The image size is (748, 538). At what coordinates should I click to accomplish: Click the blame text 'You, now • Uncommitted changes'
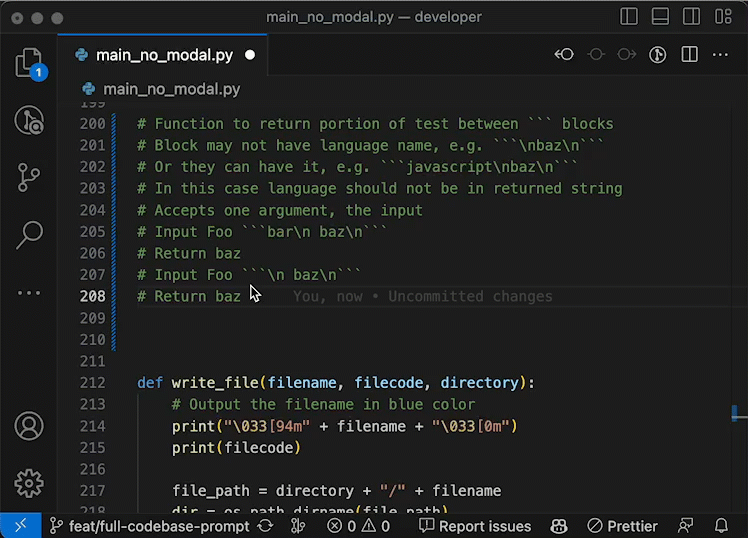coord(422,296)
